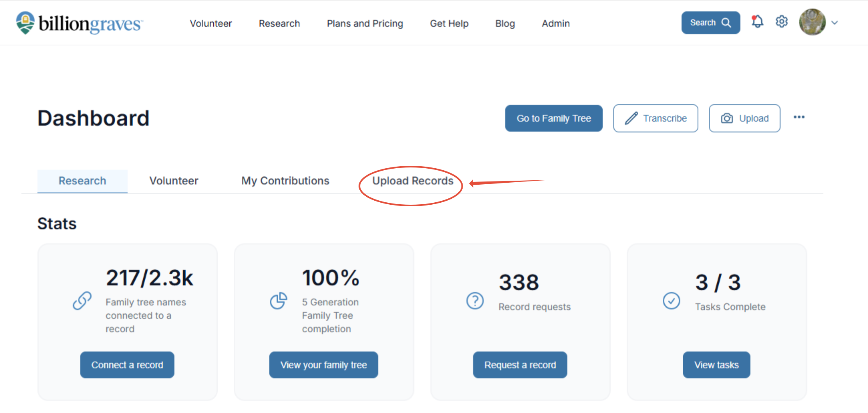
Task: Open the Admin menu item
Action: coord(556,24)
